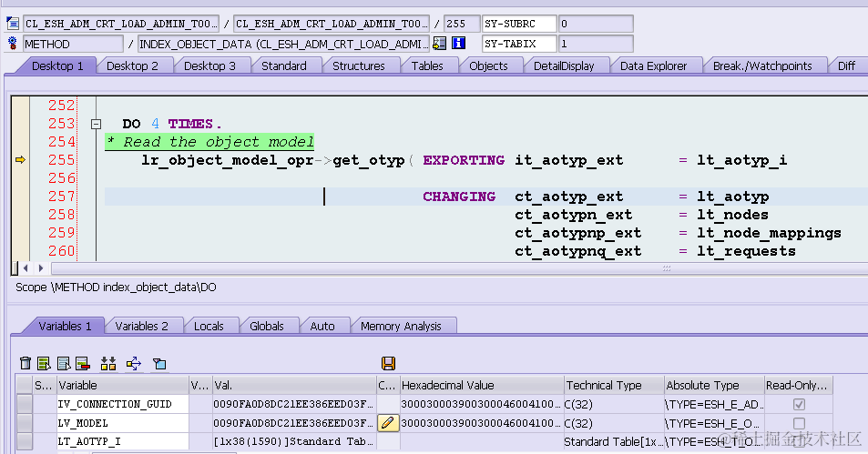Click lt_node_mappings in line 259
Image resolution: width=868 pixels, height=454 pixels.
click(769, 233)
